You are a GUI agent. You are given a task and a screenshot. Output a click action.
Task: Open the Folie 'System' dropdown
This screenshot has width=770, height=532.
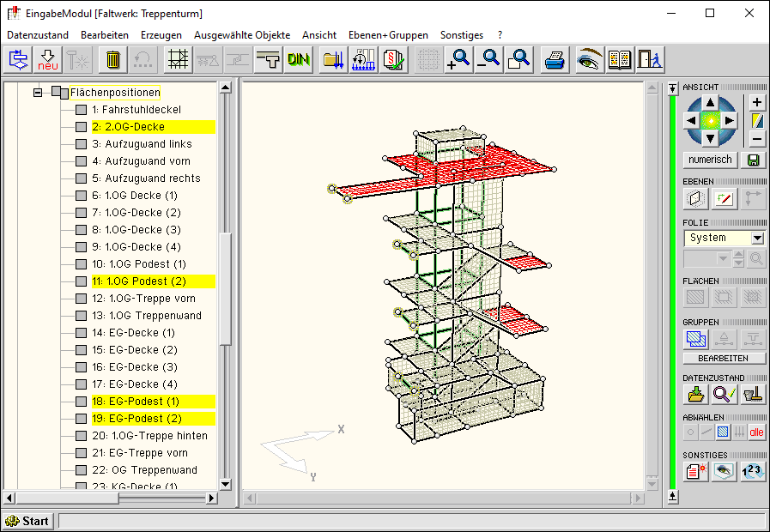tap(757, 238)
